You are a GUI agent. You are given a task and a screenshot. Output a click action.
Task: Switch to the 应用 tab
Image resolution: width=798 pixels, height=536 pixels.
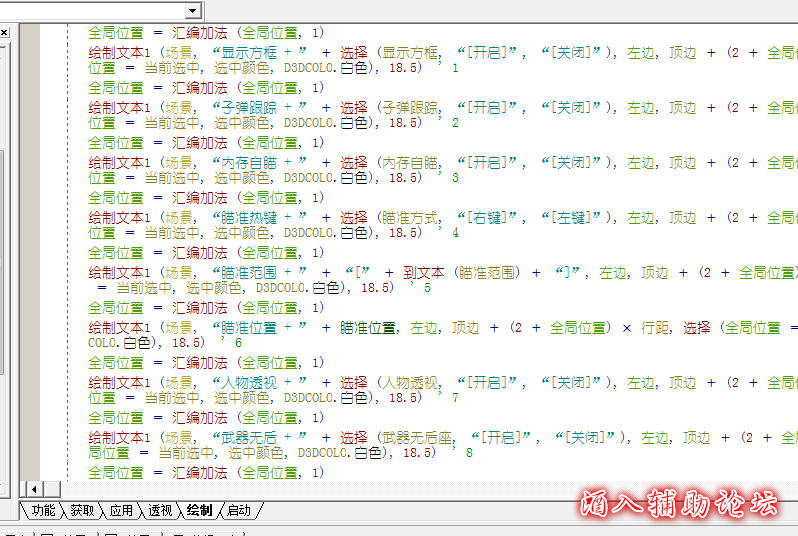click(121, 511)
